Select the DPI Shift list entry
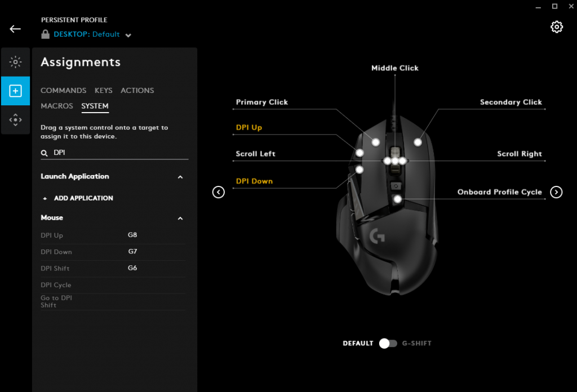 coord(55,269)
